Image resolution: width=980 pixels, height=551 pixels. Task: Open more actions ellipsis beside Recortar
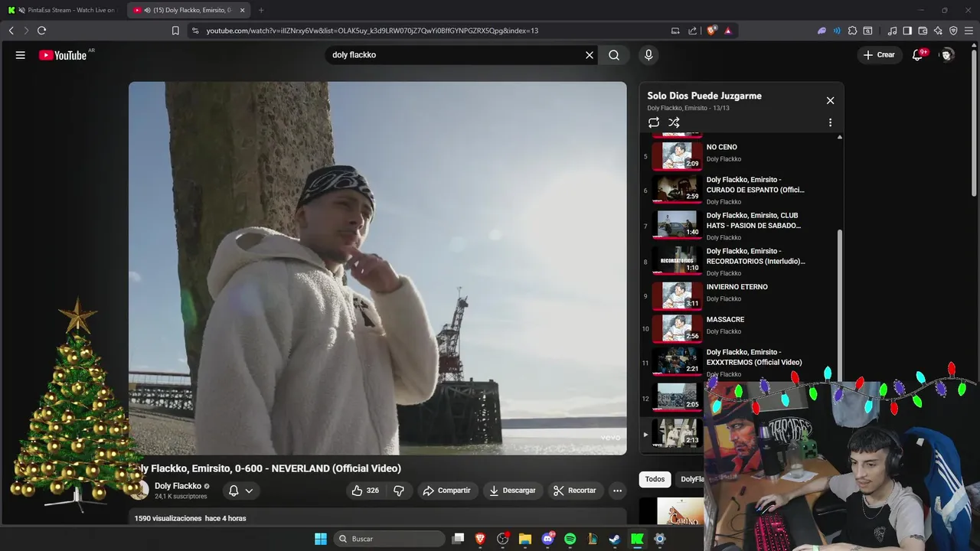coord(617,491)
